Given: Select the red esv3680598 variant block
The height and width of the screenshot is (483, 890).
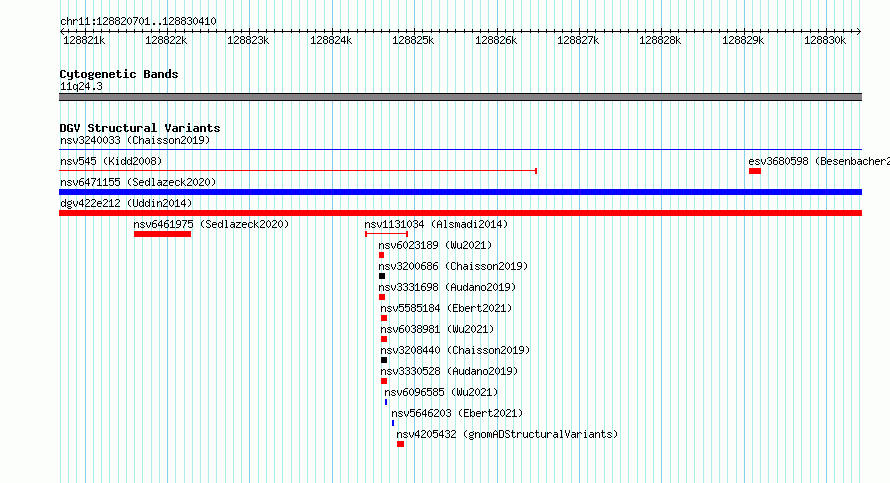Looking at the screenshot, I should (754, 171).
